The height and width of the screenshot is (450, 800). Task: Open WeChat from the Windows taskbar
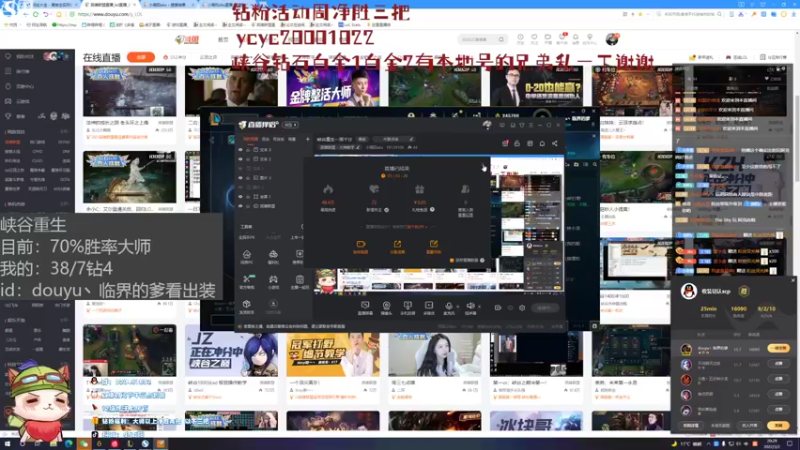coord(84,444)
